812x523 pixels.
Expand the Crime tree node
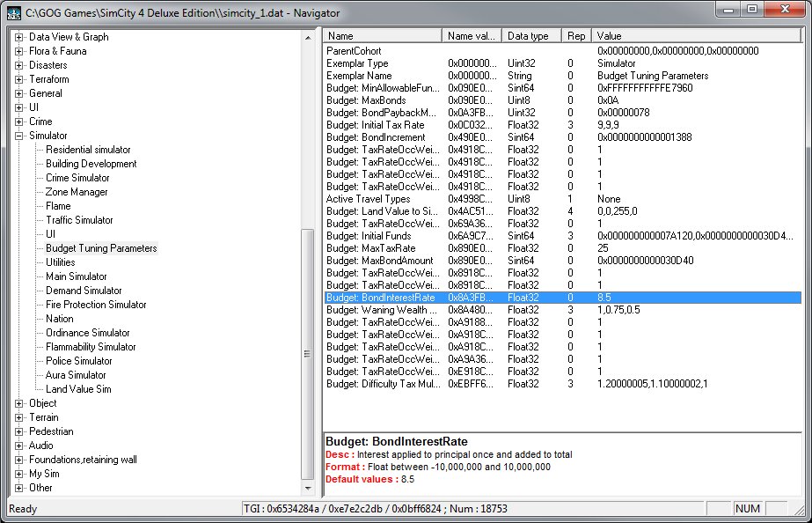tap(19, 122)
